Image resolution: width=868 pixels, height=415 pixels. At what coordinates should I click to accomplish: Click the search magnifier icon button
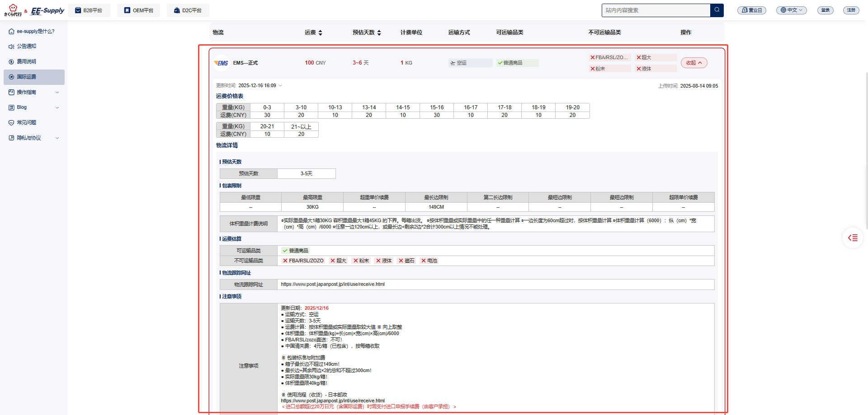[x=717, y=10]
